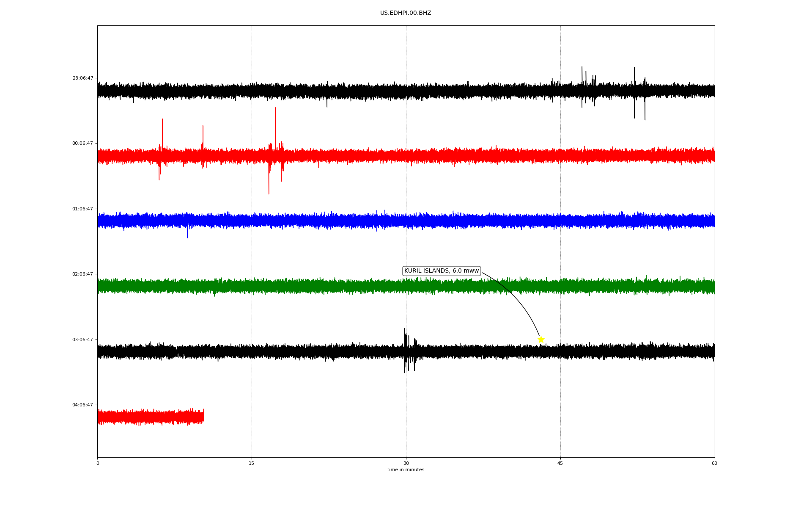Screen dimensions: 812x508
Task: Click the yellow star earthquake marker
Action: [541, 340]
